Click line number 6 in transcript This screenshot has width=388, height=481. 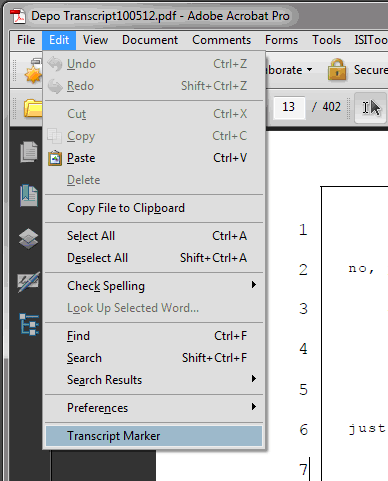[x=303, y=430]
